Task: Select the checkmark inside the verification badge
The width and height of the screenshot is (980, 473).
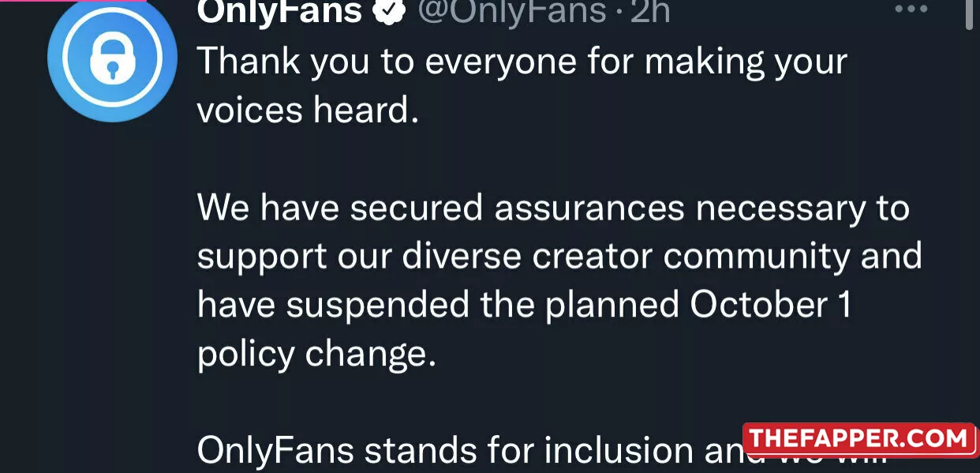Action: coord(388,10)
